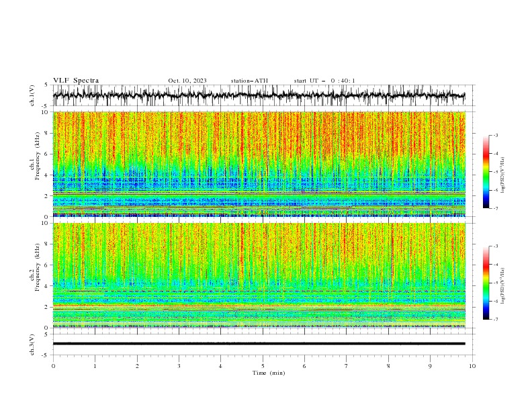This screenshot has width=532, height=411.
Task: Click the "-3" label on upper color bar
Action: pyautogui.click(x=495, y=135)
